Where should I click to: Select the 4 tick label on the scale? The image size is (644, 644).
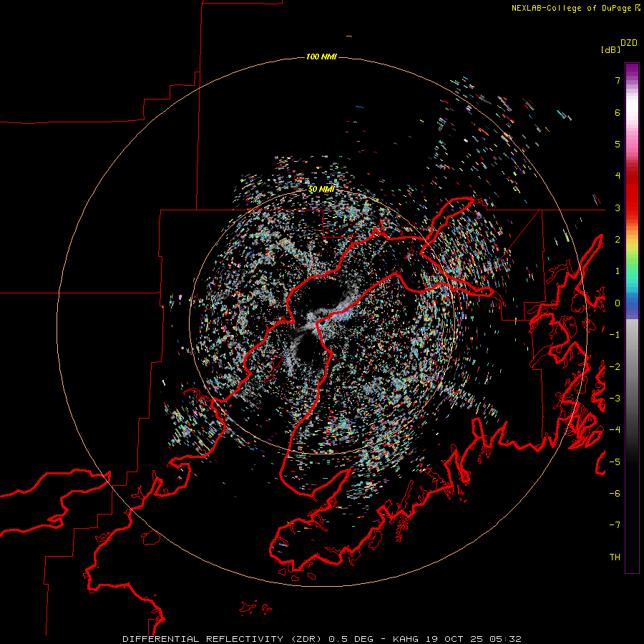click(x=618, y=176)
